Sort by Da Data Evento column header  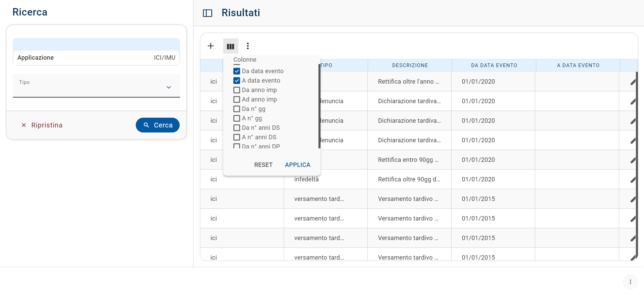(x=494, y=65)
